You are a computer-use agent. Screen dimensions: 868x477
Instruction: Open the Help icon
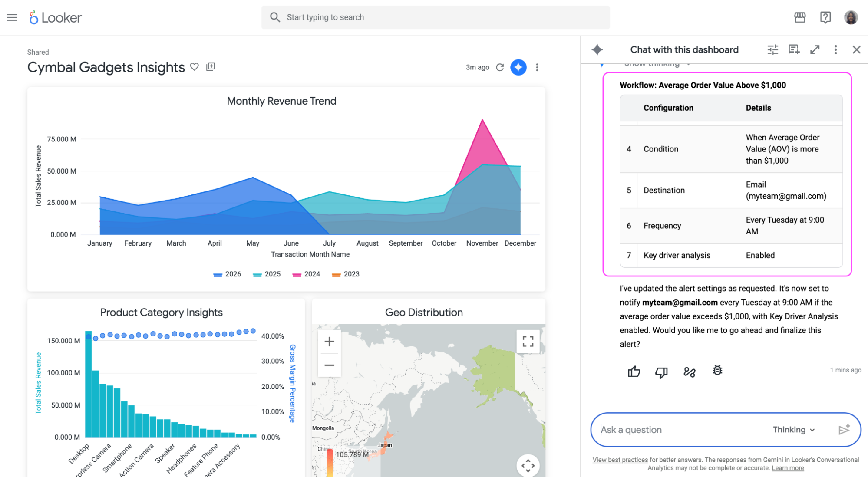[x=825, y=17]
